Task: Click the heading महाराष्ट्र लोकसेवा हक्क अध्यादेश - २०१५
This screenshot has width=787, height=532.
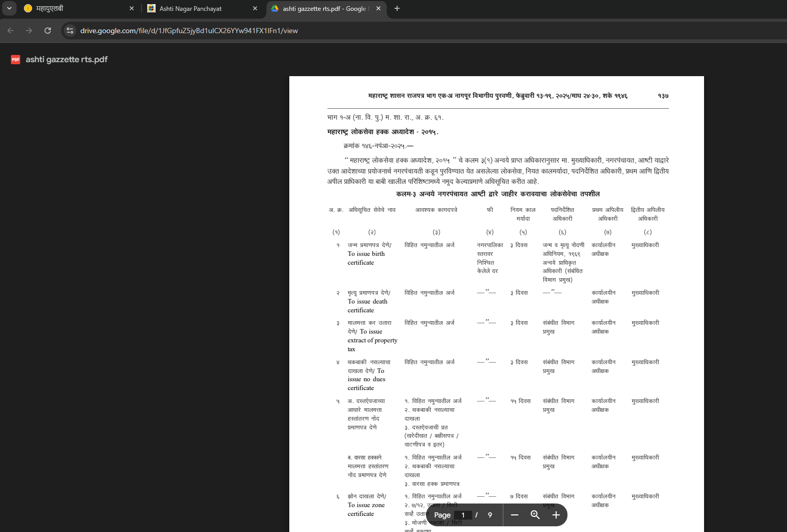Action: pyautogui.click(x=383, y=132)
